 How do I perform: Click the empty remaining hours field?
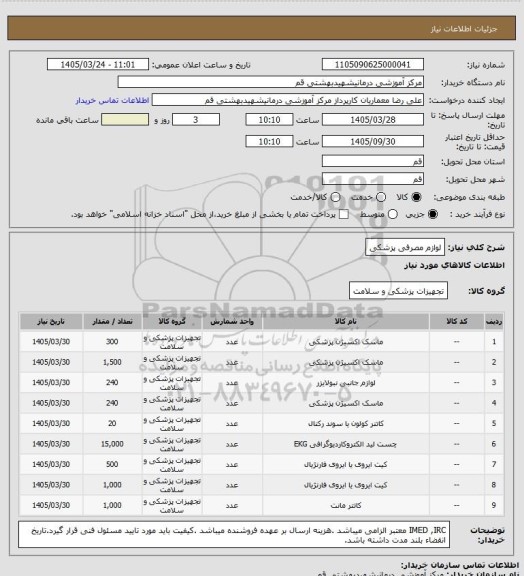[125, 120]
